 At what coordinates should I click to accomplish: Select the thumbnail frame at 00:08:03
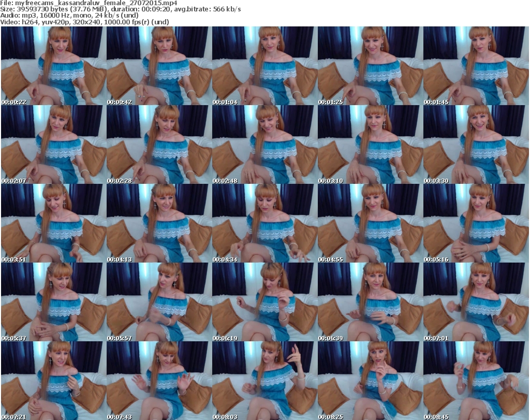(x=264, y=381)
